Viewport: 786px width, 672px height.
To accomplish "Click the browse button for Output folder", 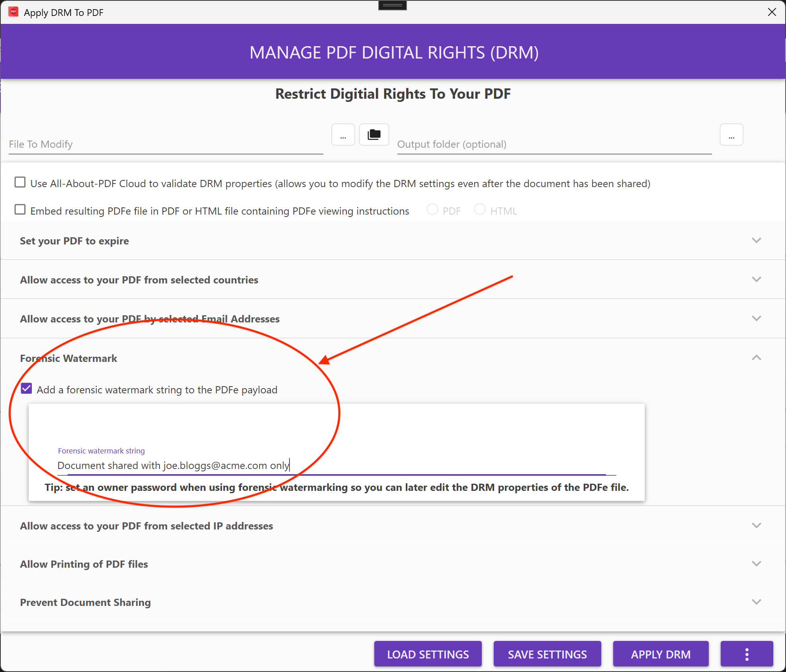I will [x=731, y=135].
